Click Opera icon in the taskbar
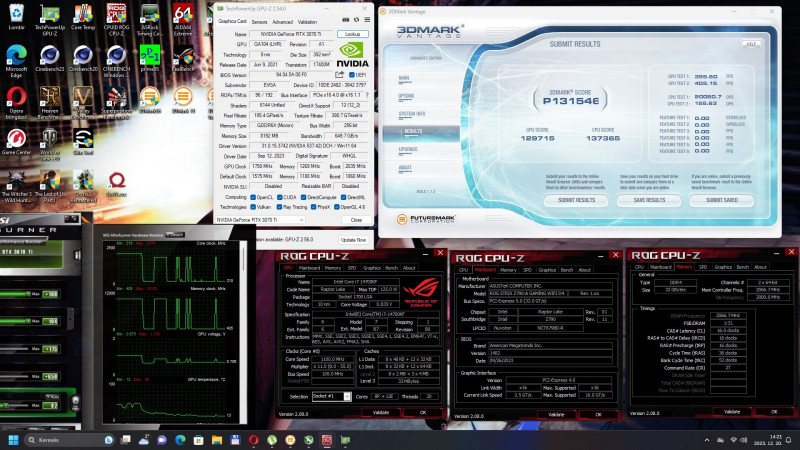800x450 pixels. coord(254,440)
